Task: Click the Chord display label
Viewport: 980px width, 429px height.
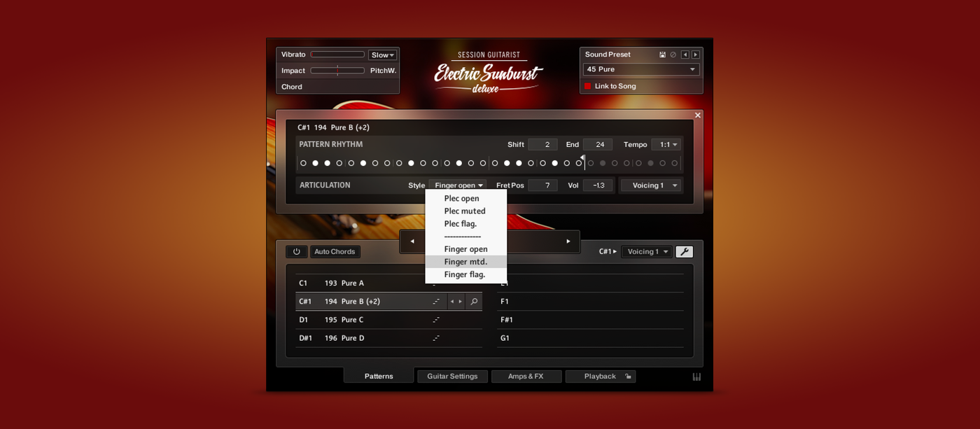Action: 292,87
